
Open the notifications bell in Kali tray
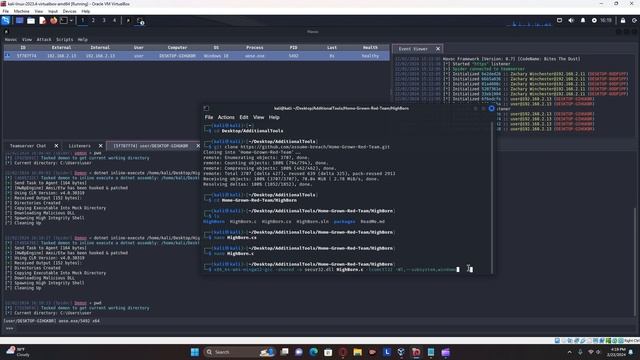tap(583, 20)
